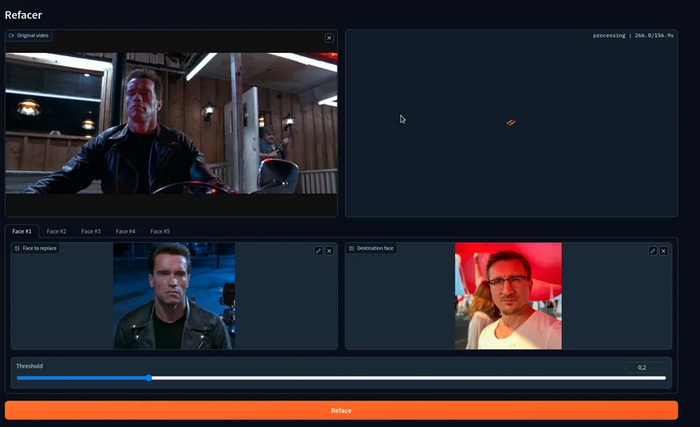Click the image icon beside Destination face
The height and width of the screenshot is (427, 700).
[x=351, y=248]
